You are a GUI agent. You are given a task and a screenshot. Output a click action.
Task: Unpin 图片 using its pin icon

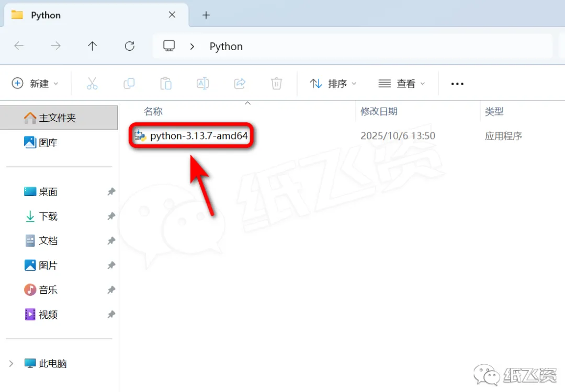111,266
